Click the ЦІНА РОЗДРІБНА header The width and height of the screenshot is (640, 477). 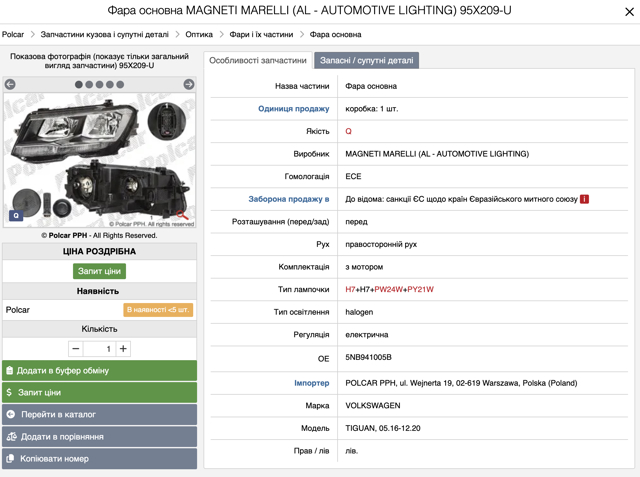click(x=99, y=251)
